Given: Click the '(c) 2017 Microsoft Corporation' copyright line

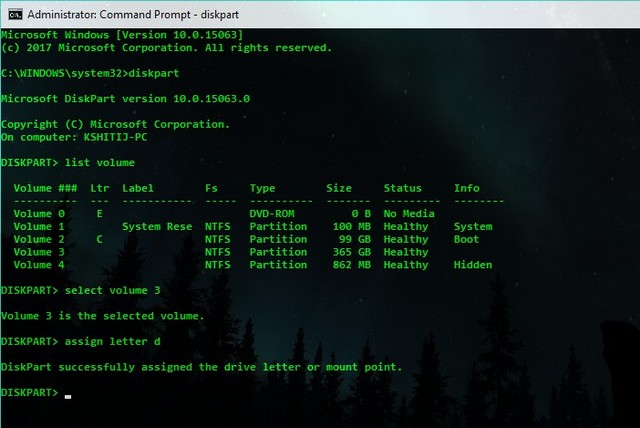Looking at the screenshot, I should 166,48.
